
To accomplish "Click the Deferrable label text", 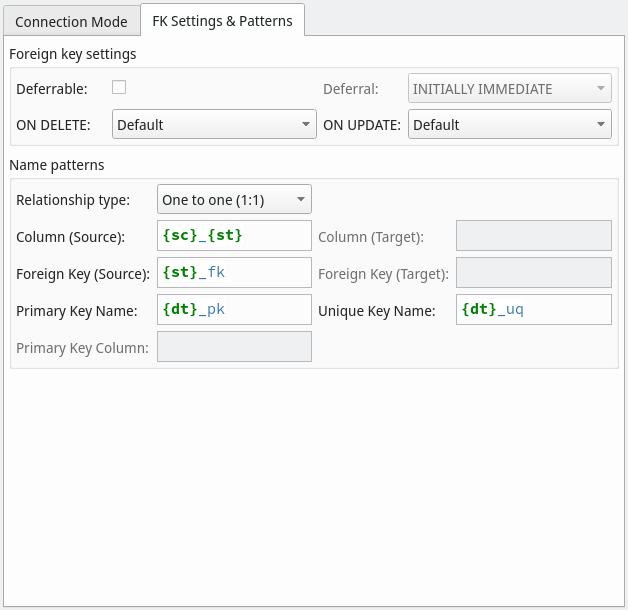I will (x=52, y=89).
